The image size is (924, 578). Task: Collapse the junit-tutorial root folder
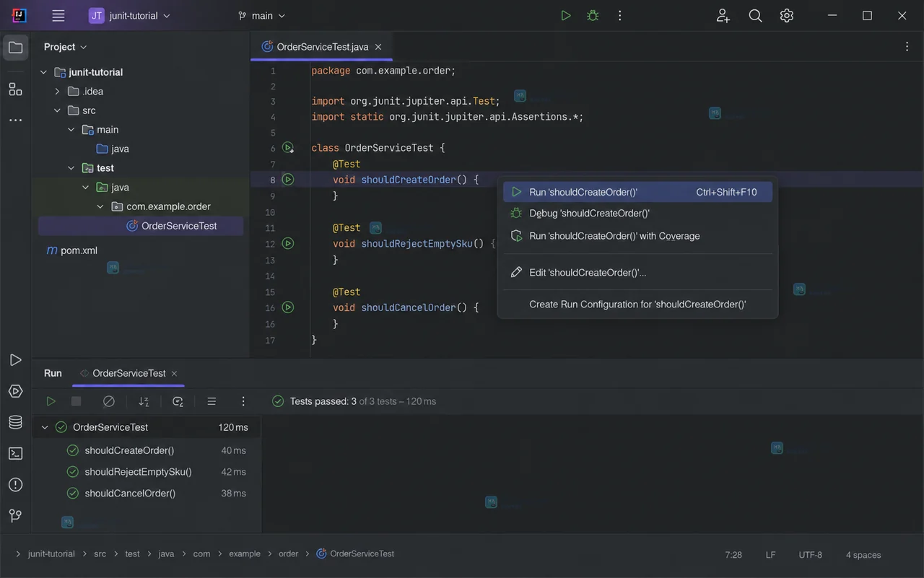(x=43, y=72)
